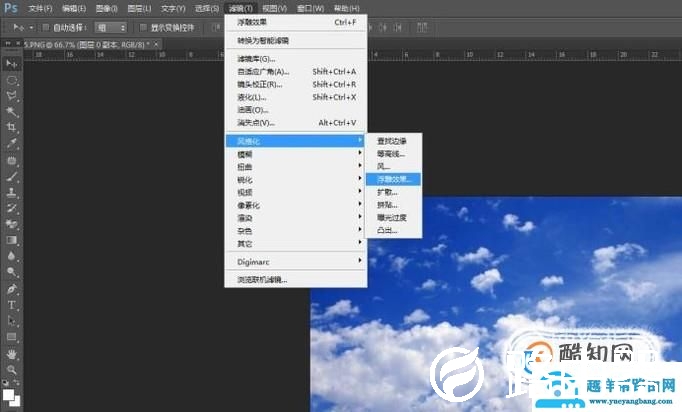This screenshot has width=682, height=412.
Task: Open the 组 auto-select dropdown
Action: click(x=110, y=28)
